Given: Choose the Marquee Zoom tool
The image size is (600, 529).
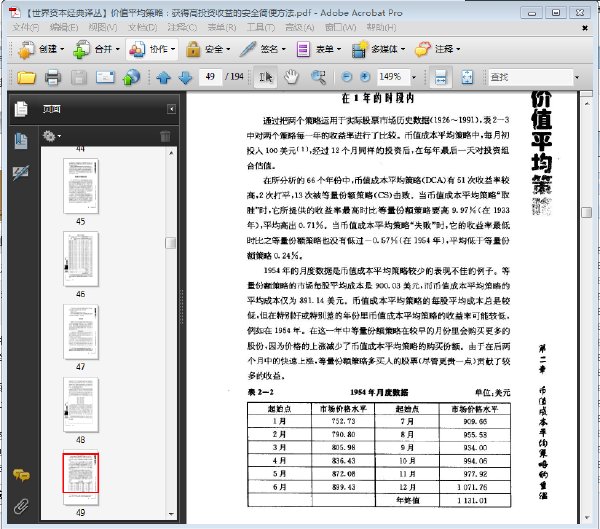Looking at the screenshot, I should (319, 77).
